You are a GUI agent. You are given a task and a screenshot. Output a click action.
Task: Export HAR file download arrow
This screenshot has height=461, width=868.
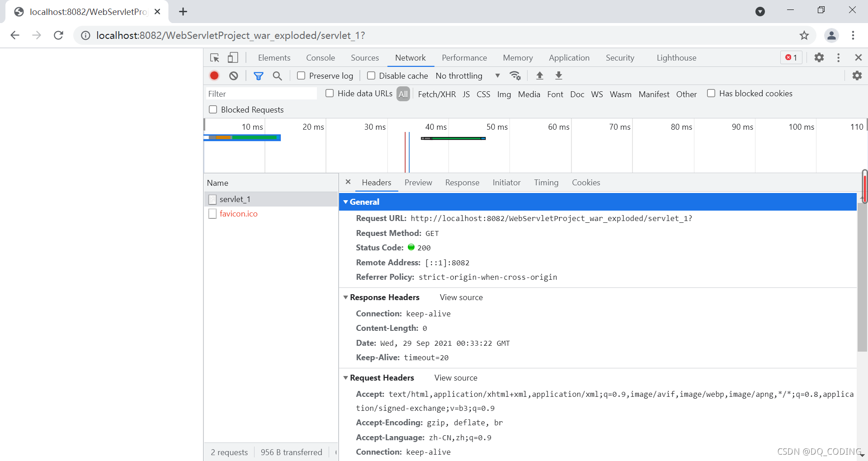559,75
